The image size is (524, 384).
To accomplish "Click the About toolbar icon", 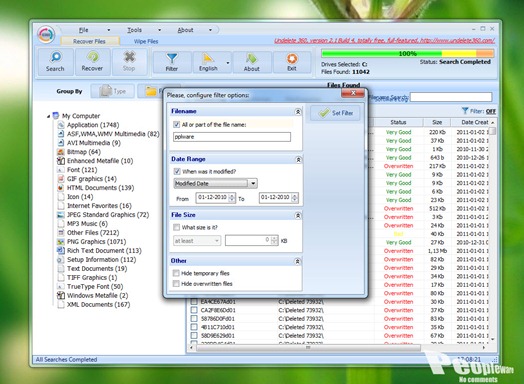I will 251,58.
